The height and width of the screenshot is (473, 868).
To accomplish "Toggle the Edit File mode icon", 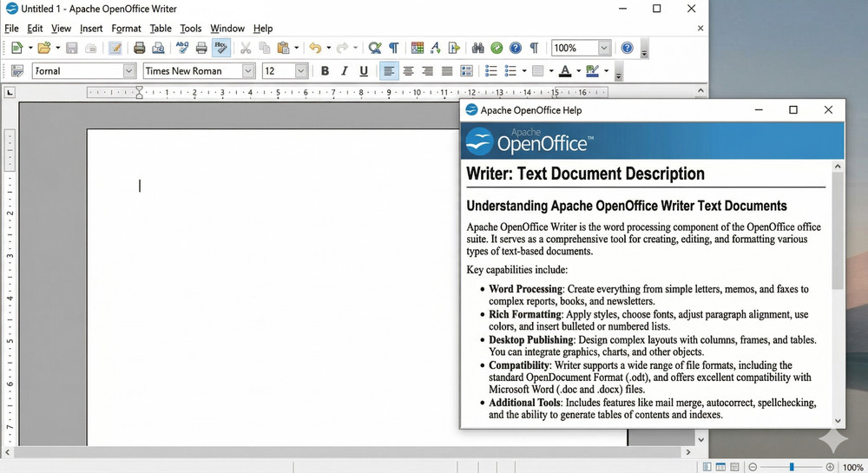I will tap(115, 48).
